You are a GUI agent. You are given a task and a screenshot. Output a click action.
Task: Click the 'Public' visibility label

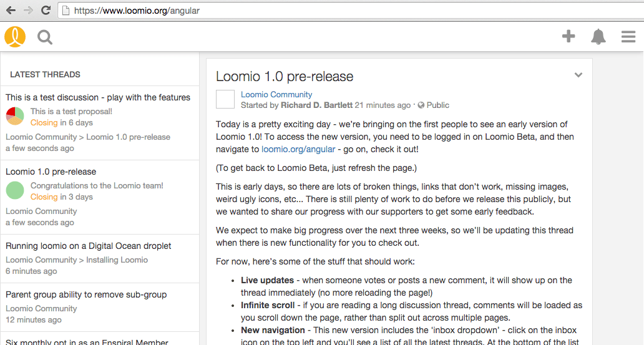click(438, 105)
